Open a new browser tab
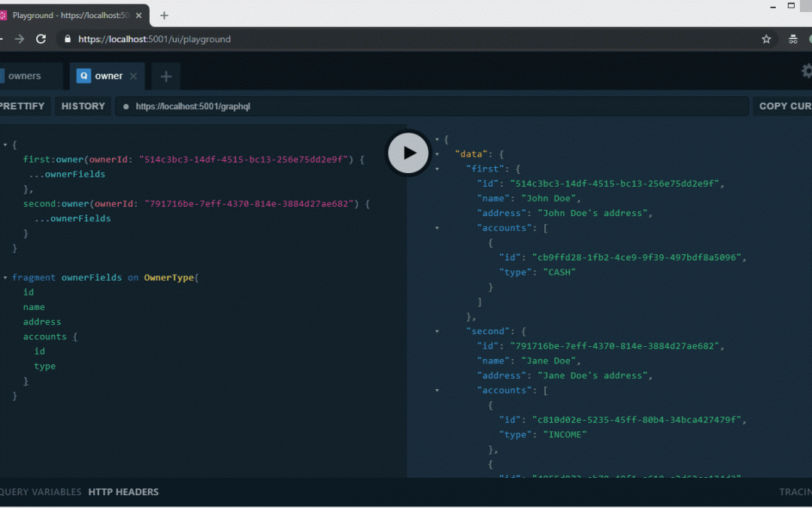This screenshot has width=812, height=508. pos(165,15)
